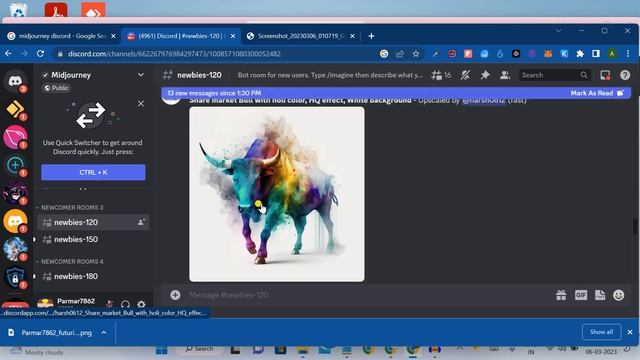Screen dimensions: 640x360
Task: Create invite icon on newbies-120
Action: pos(141,222)
